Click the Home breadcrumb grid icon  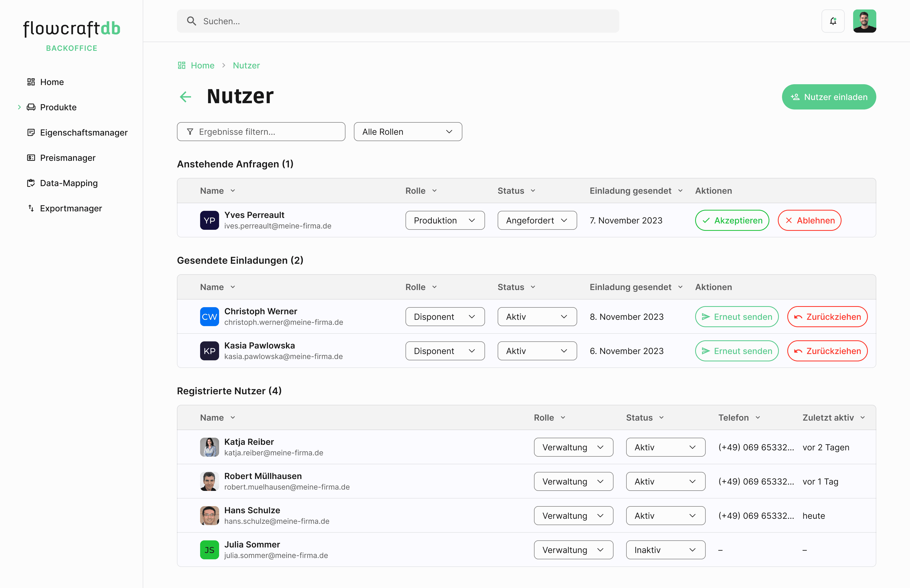pyautogui.click(x=181, y=65)
